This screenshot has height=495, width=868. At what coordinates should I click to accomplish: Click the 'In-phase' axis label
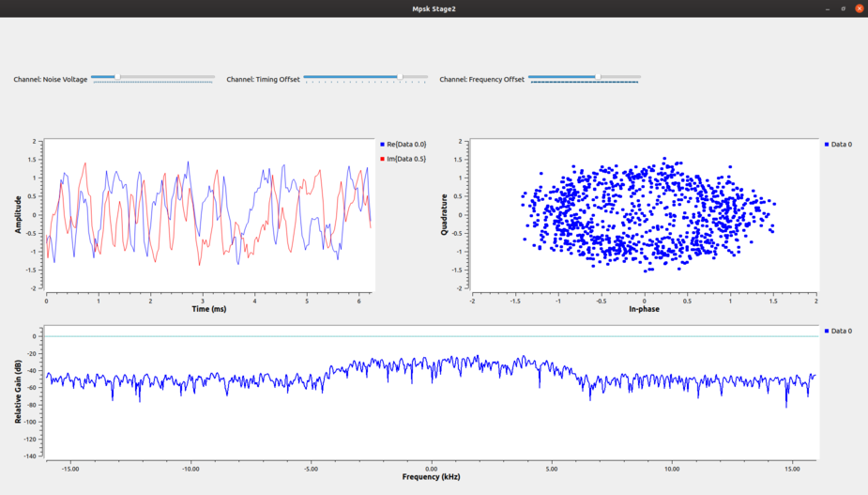[x=644, y=309]
